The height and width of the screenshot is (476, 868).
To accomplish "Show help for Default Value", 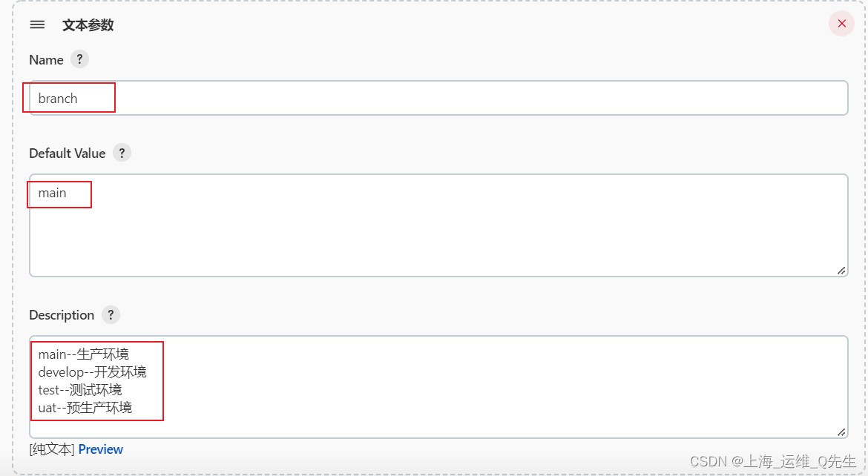I will point(122,153).
